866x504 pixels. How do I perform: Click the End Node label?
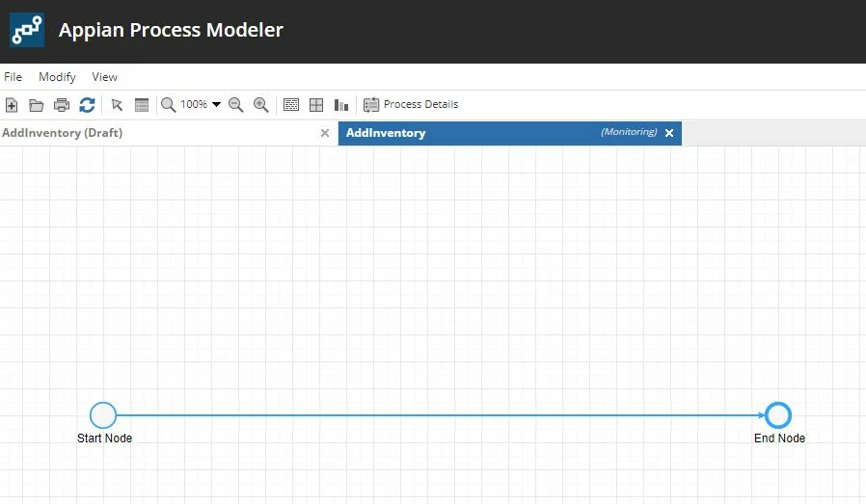point(779,438)
